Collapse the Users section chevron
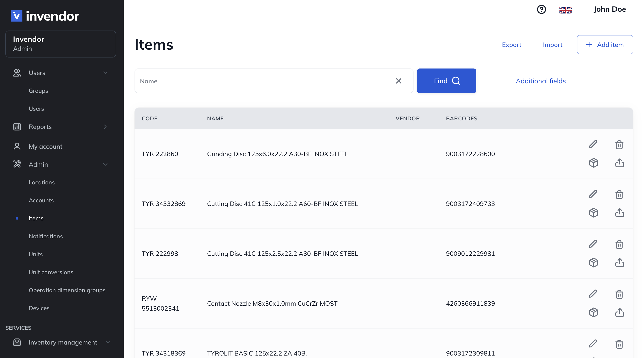The image size is (644, 358). tap(105, 73)
